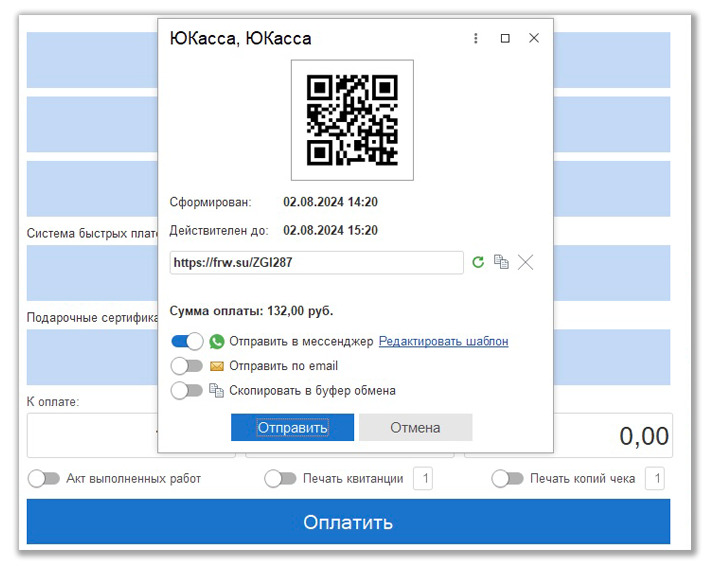The height and width of the screenshot is (565, 716).
Task: Click the 'Отмена' button
Action: (416, 428)
